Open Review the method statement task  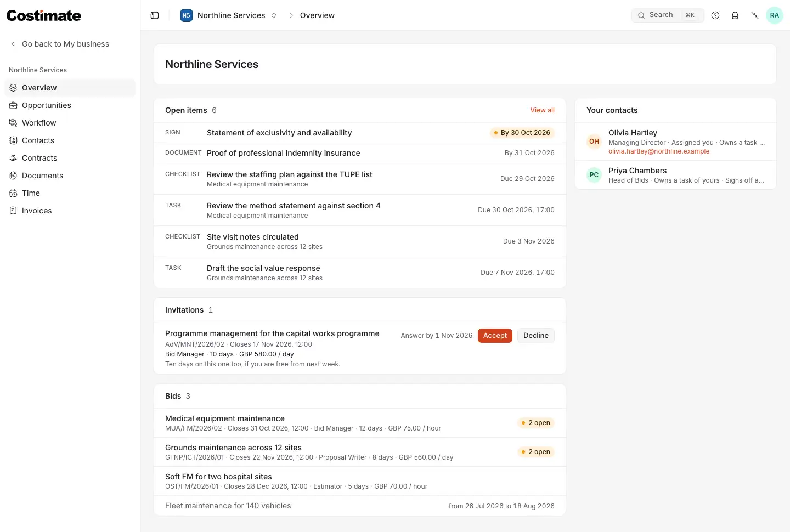(360, 210)
